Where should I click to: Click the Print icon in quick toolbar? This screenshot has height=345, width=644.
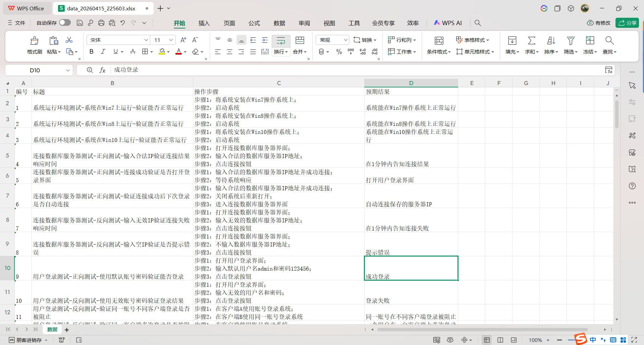coord(101,23)
